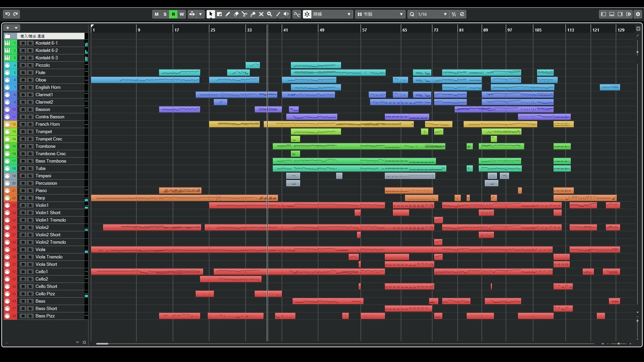Select the Percussion track name
The width and height of the screenshot is (644, 362).
point(46,183)
